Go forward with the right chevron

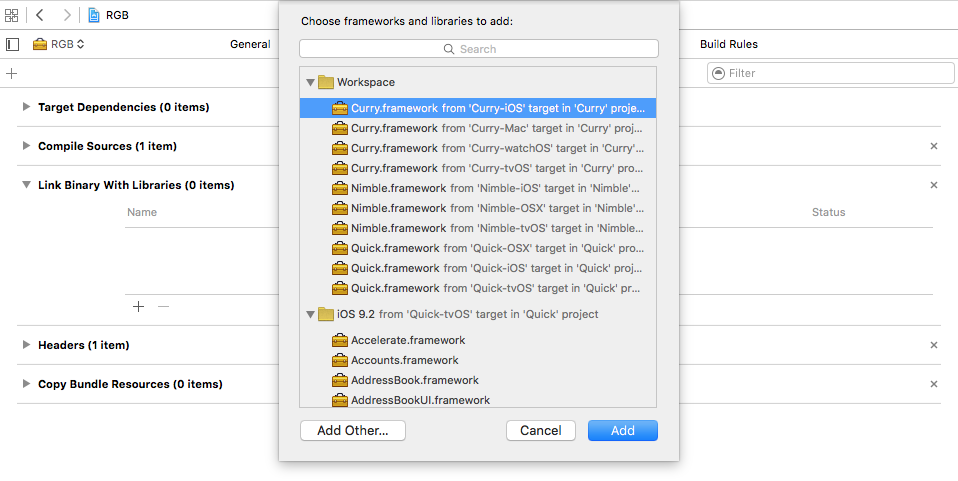coord(67,15)
